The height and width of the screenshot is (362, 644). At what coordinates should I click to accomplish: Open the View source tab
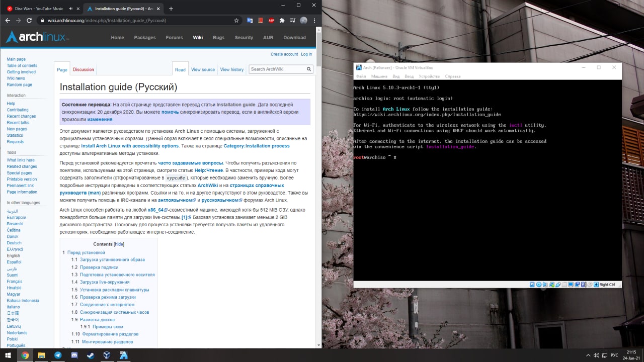pos(203,69)
